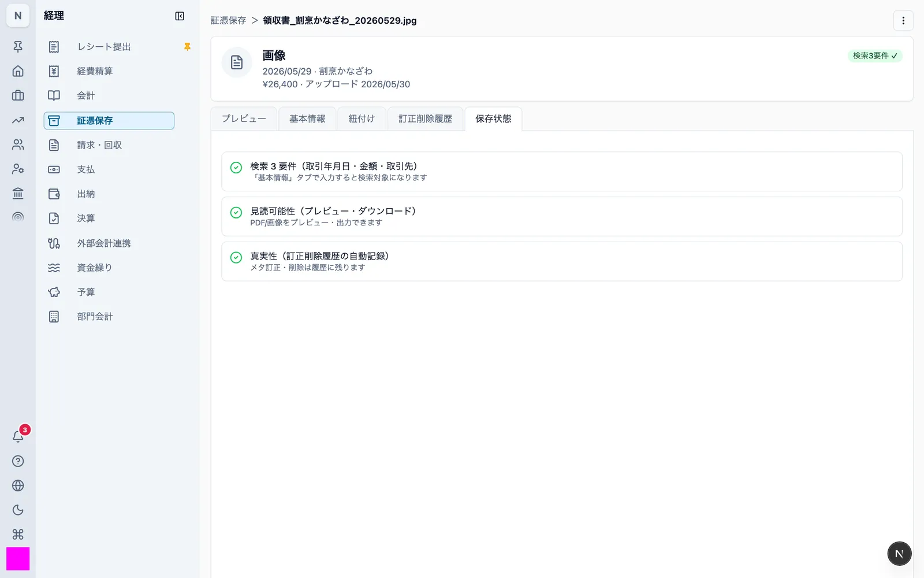Open the command key icon
The height and width of the screenshot is (578, 924).
click(x=18, y=534)
